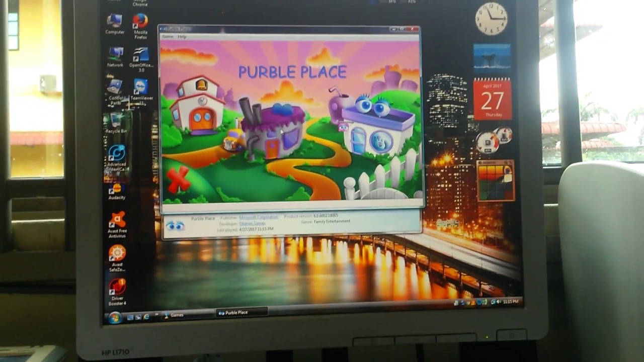This screenshot has height=362, width=644.
Task: Follow the Microsoft Corporation publisher link
Action: click(x=259, y=217)
